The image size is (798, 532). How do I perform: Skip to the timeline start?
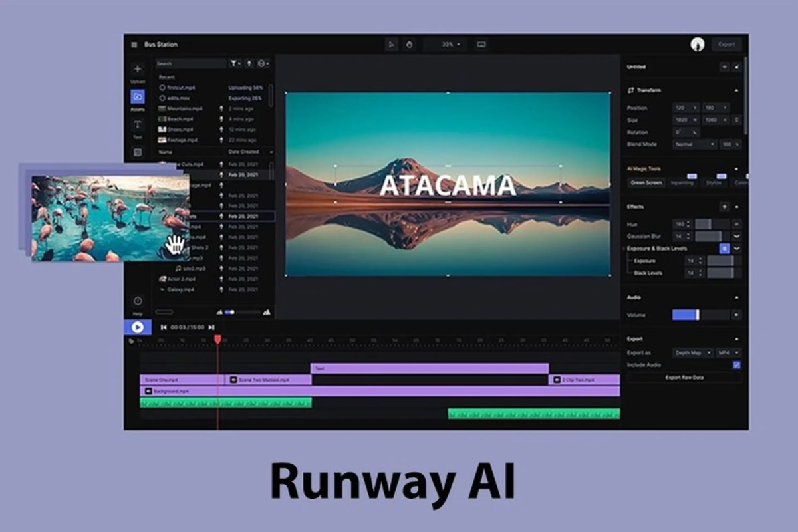click(164, 327)
